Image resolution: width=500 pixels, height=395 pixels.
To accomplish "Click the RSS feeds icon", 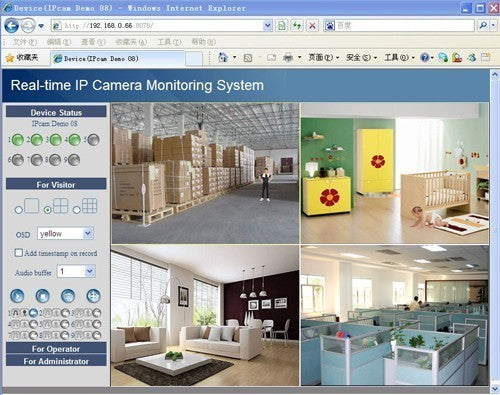I will click(x=248, y=58).
